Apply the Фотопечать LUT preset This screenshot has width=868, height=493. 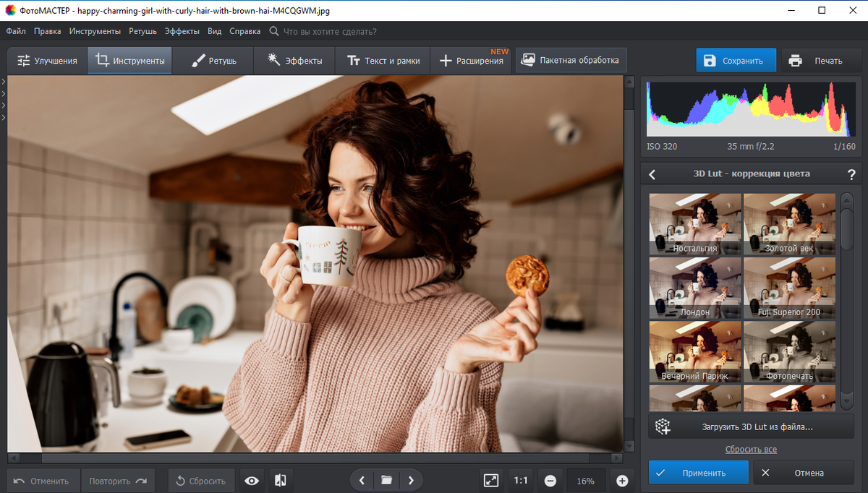789,351
